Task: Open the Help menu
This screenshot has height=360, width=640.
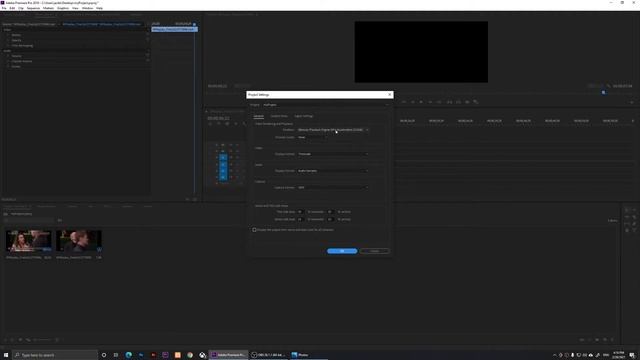Action: [100, 8]
